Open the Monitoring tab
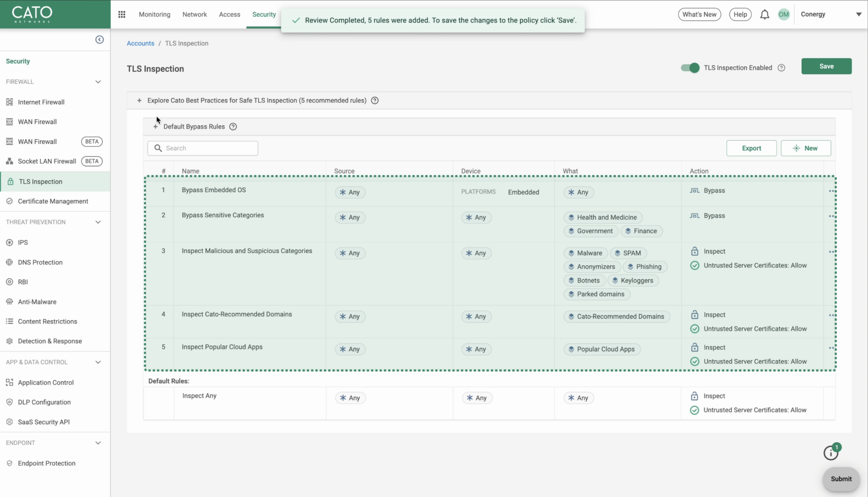 (154, 14)
